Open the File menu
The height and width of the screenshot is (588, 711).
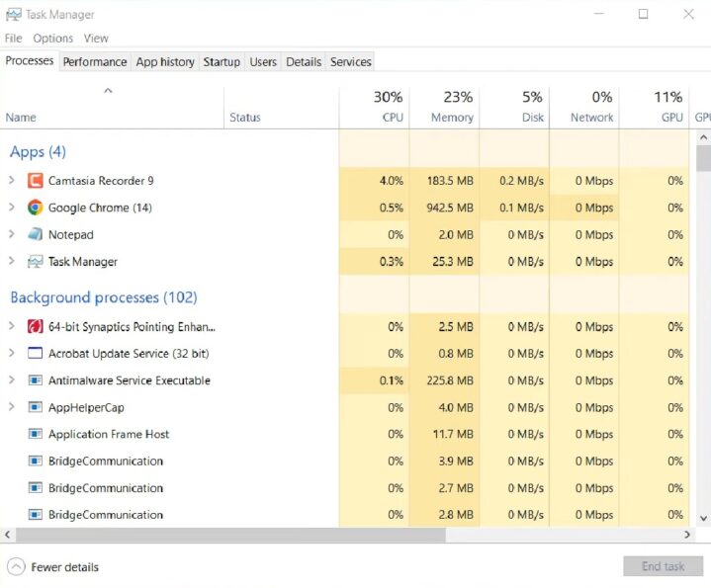click(x=13, y=39)
